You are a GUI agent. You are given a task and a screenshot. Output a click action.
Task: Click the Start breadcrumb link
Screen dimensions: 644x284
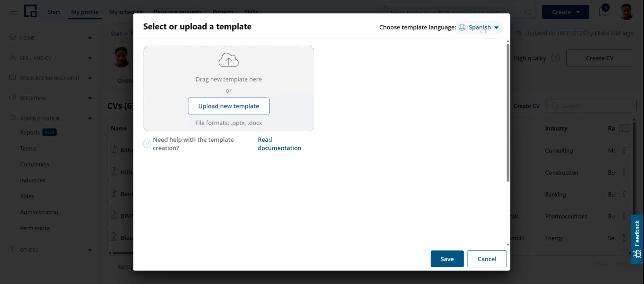(116, 34)
